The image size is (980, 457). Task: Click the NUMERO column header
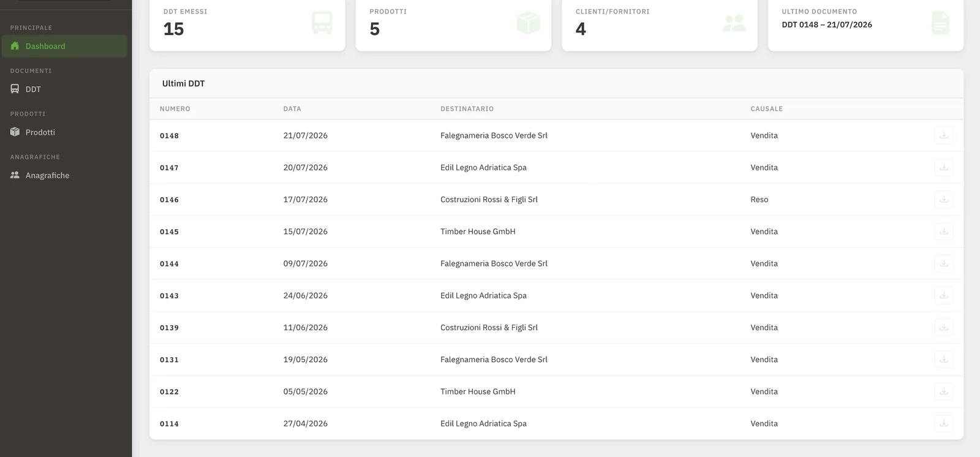pyautogui.click(x=175, y=109)
